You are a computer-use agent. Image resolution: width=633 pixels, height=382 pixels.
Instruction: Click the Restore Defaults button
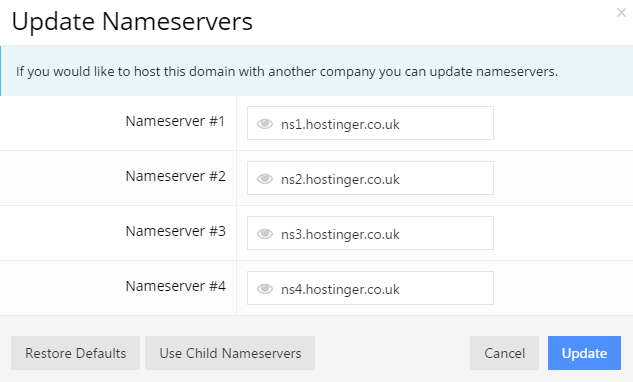(75, 353)
